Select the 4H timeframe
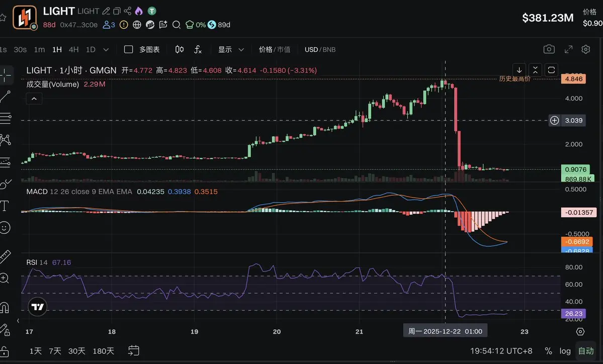603x364 pixels. tap(73, 50)
